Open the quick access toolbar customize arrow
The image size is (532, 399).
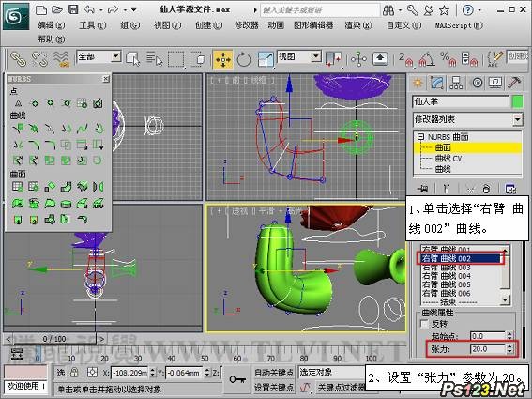tap(134, 9)
